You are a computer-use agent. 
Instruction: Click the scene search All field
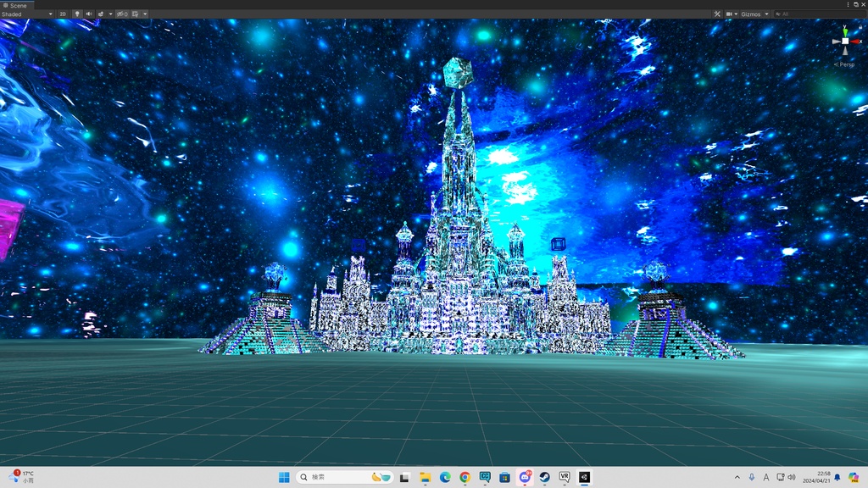pyautogui.click(x=820, y=14)
